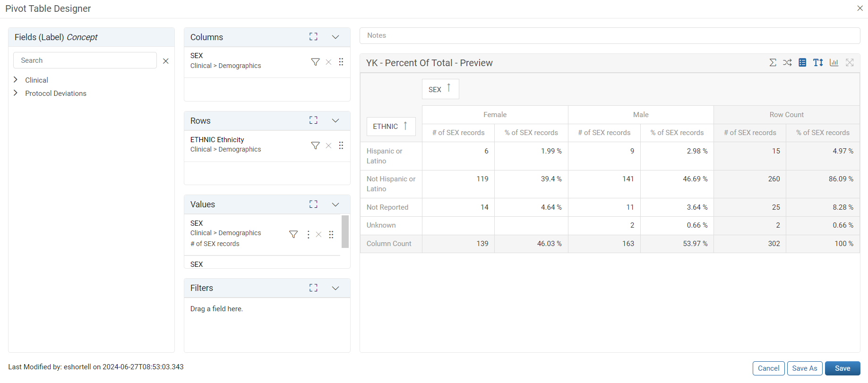This screenshot has width=868, height=383.
Task: Click the Cancel button
Action: click(x=769, y=368)
